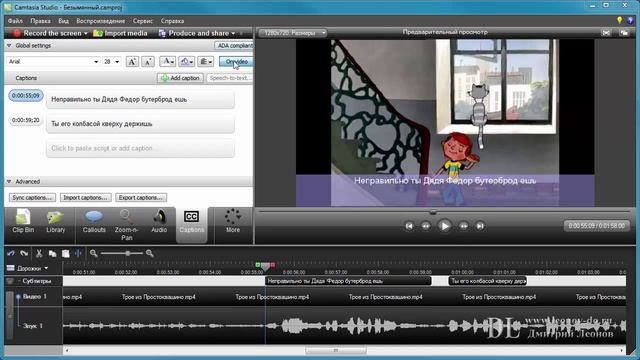The width and height of the screenshot is (640, 360).
Task: Increase caption font size with the large A button
Action: 132,62
